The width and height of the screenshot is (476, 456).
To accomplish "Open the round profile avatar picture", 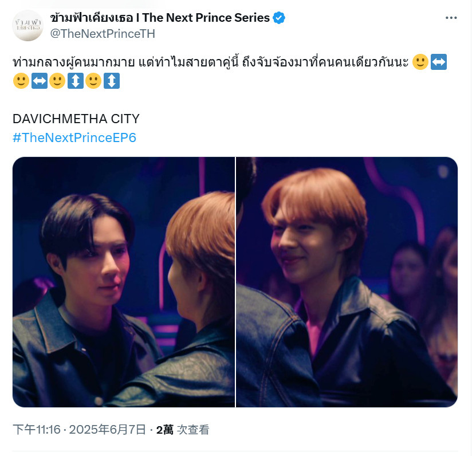I will (x=27, y=26).
